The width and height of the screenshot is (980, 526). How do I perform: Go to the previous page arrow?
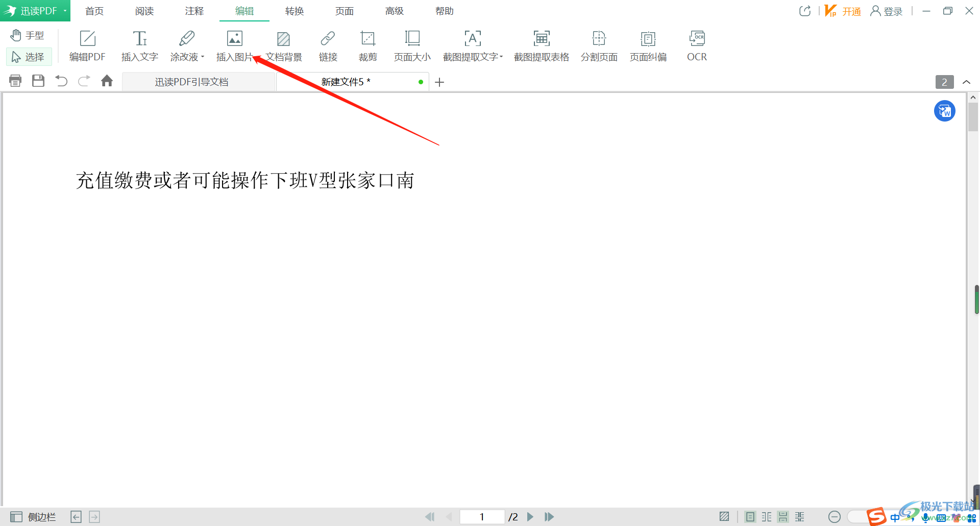(x=449, y=517)
